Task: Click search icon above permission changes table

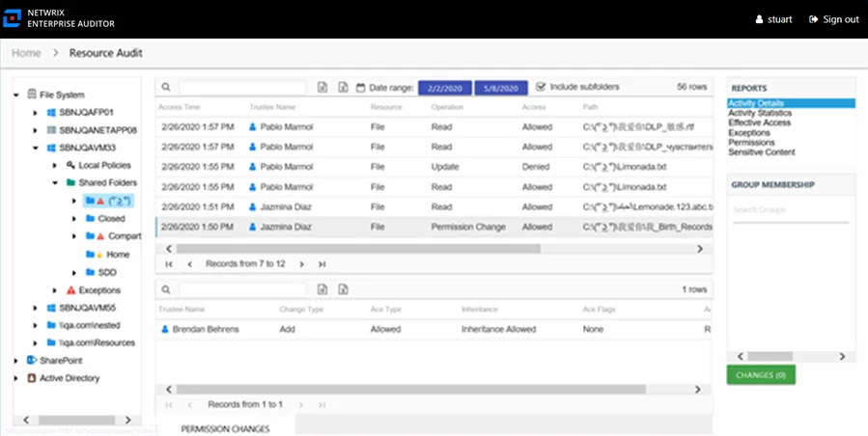Action: coord(166,289)
